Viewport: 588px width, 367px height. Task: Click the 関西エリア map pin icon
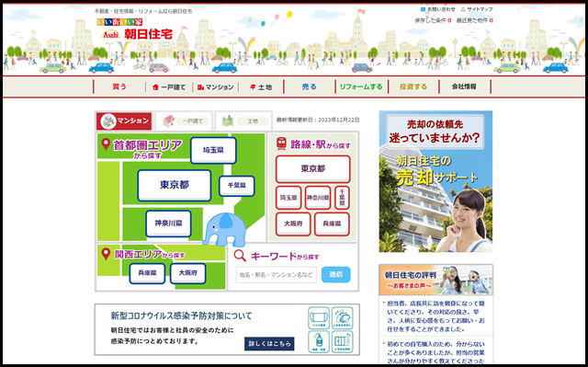[106, 254]
